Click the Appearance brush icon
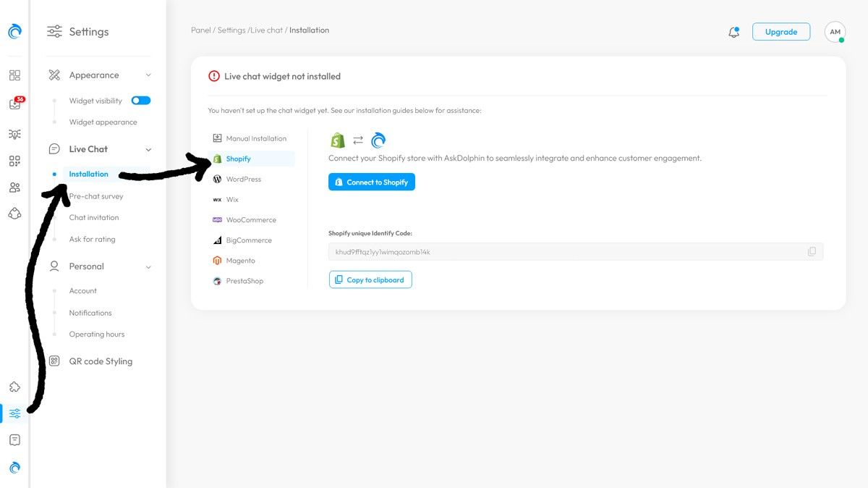868x488 pixels. click(54, 75)
